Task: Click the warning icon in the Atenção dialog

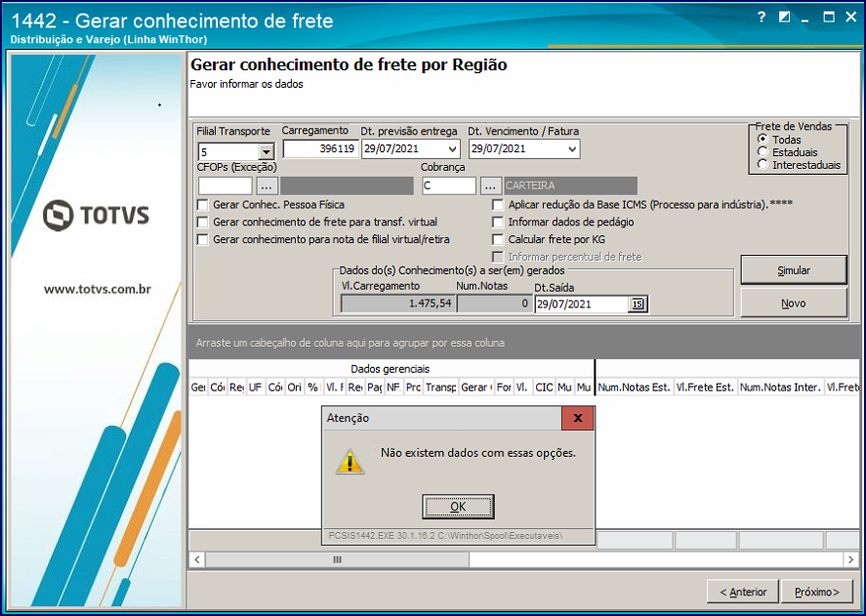Action: 350,462
